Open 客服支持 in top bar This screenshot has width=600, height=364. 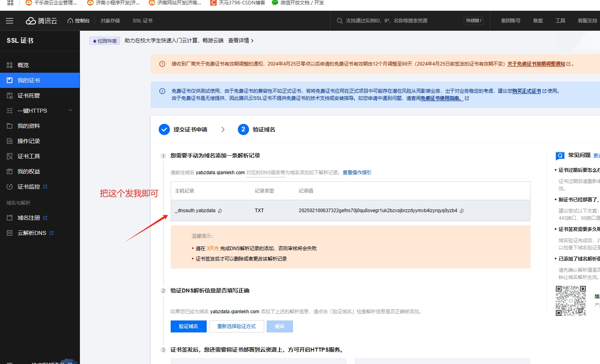point(587,21)
